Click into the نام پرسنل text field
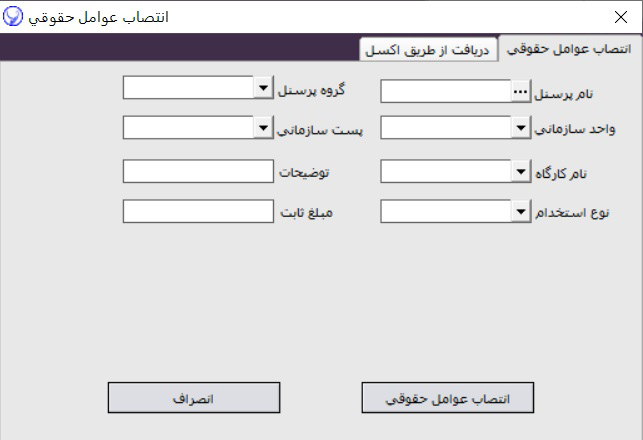 click(x=445, y=92)
